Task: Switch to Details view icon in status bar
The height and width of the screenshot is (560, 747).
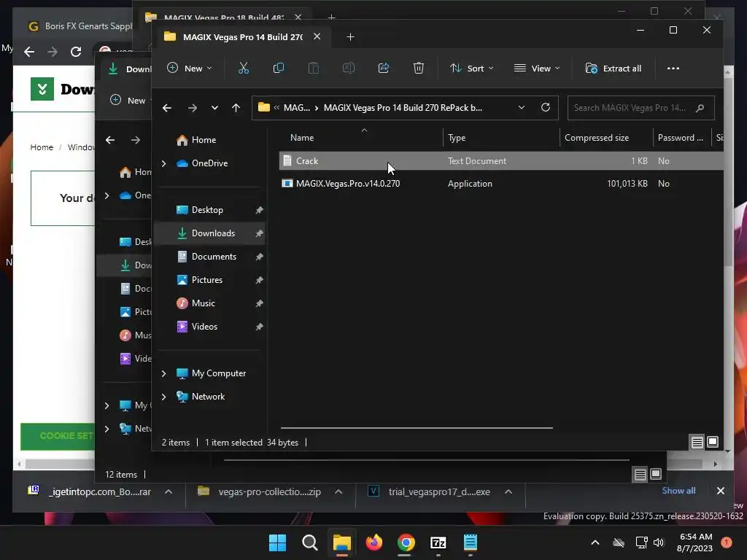Action: tap(697, 443)
